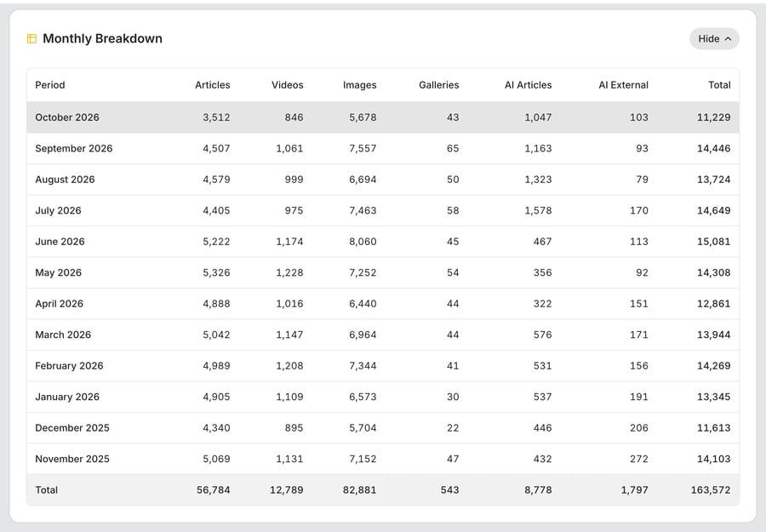This screenshot has width=766, height=532.
Task: Select the April 2026 row label
Action: (x=59, y=303)
